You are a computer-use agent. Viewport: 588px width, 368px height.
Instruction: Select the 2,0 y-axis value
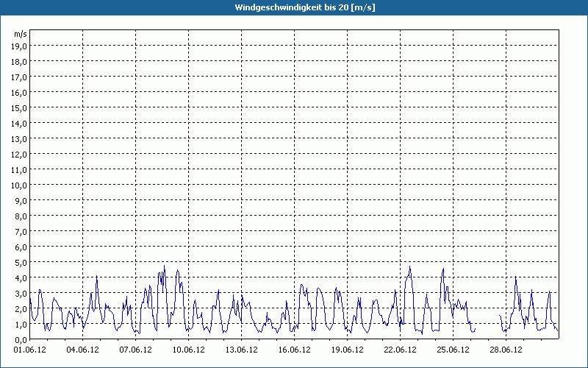[21, 308]
